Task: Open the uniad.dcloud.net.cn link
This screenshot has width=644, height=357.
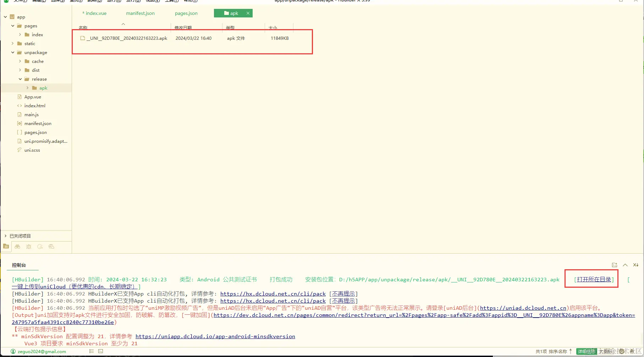Action: tap(523, 308)
